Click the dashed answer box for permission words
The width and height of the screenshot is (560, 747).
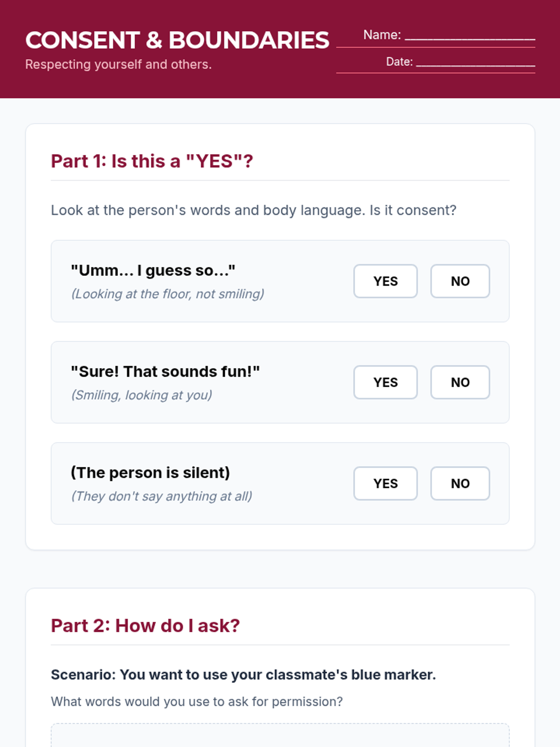click(x=280, y=736)
